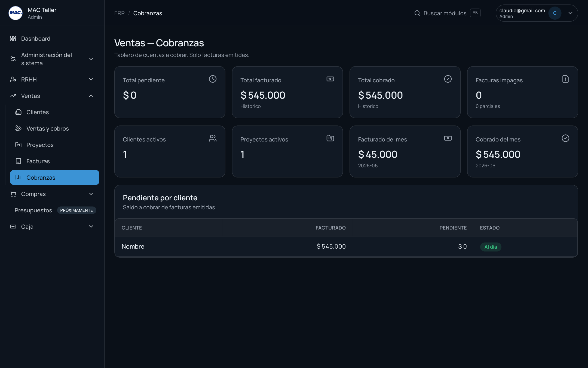Viewport: 588px width, 368px height.
Task: Click the Buscar módulos search field
Action: [447, 13]
